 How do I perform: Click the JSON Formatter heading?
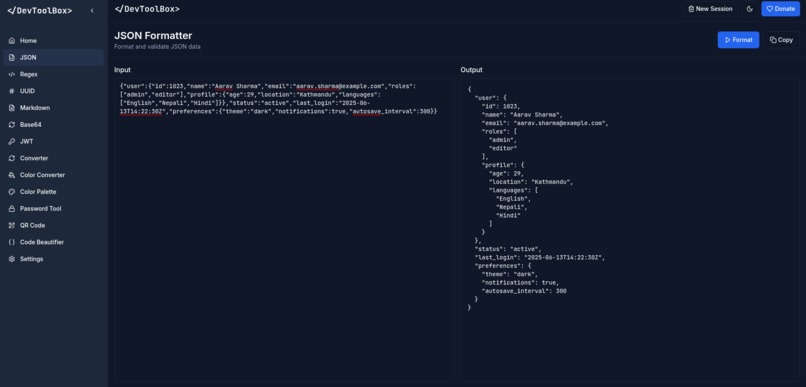pos(153,35)
